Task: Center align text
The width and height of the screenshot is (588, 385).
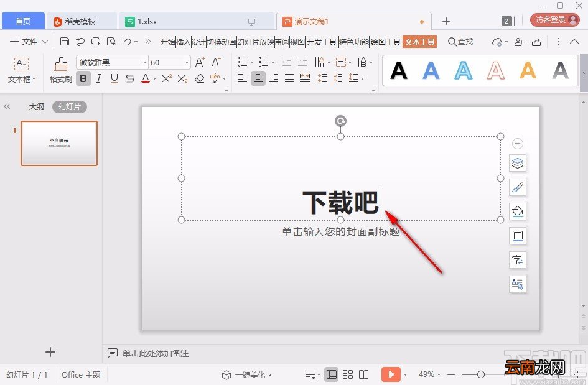Action: tap(258, 78)
